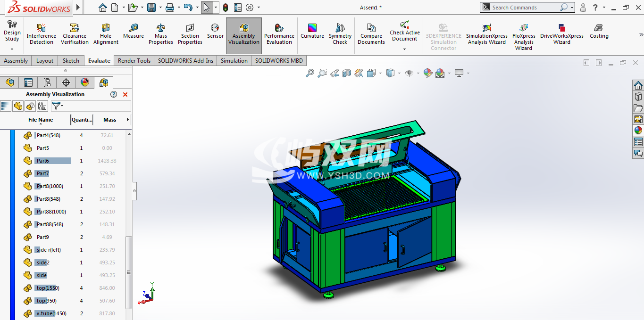Viewport: 644px width, 320px height.
Task: Toggle Section View icon
Action: [x=347, y=73]
